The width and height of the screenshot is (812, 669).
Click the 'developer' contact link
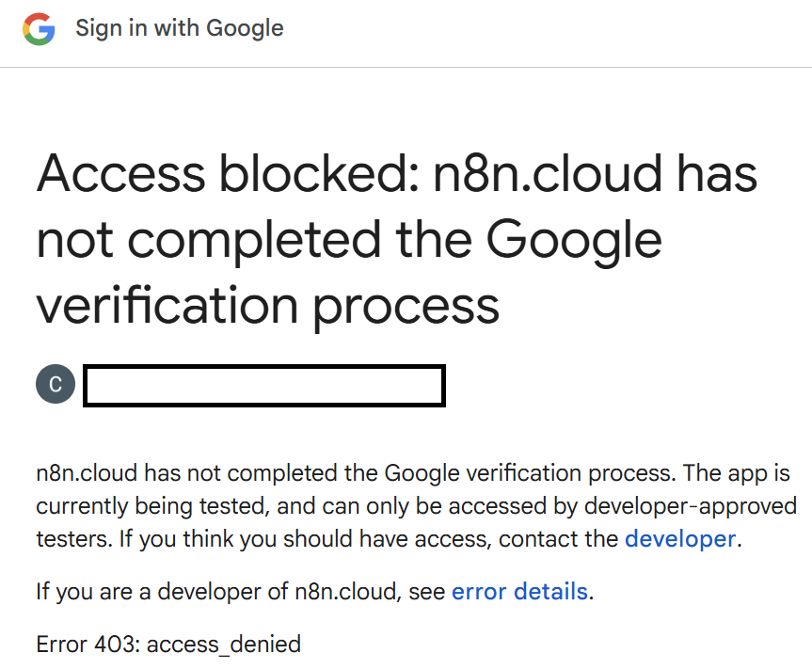(x=679, y=539)
